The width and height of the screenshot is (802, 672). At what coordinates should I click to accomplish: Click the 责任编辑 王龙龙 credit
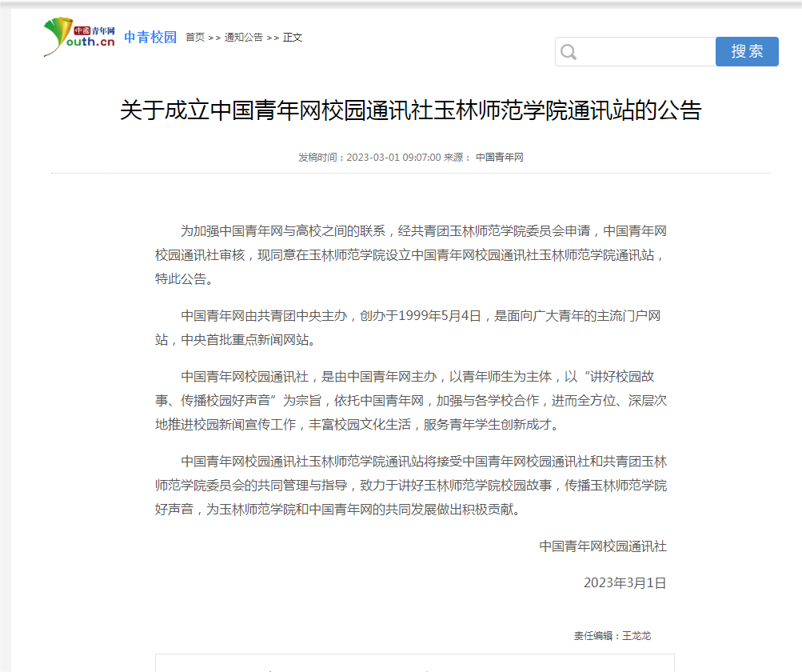[612, 636]
